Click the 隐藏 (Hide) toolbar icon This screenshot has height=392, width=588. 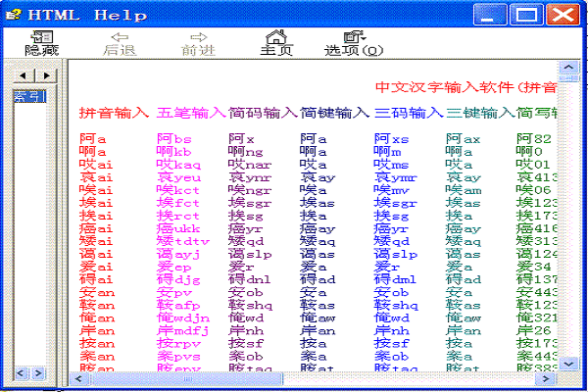(41, 43)
